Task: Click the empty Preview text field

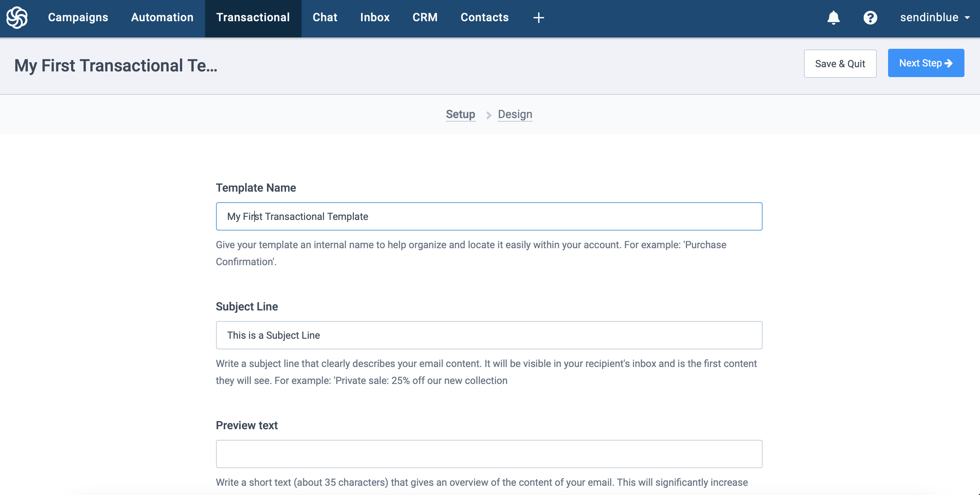Action: 489,454
